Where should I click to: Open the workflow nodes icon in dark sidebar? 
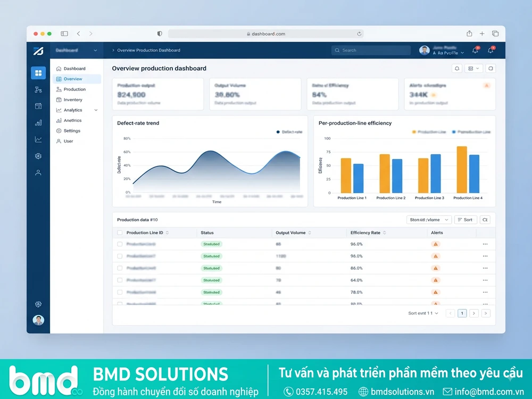click(x=38, y=89)
